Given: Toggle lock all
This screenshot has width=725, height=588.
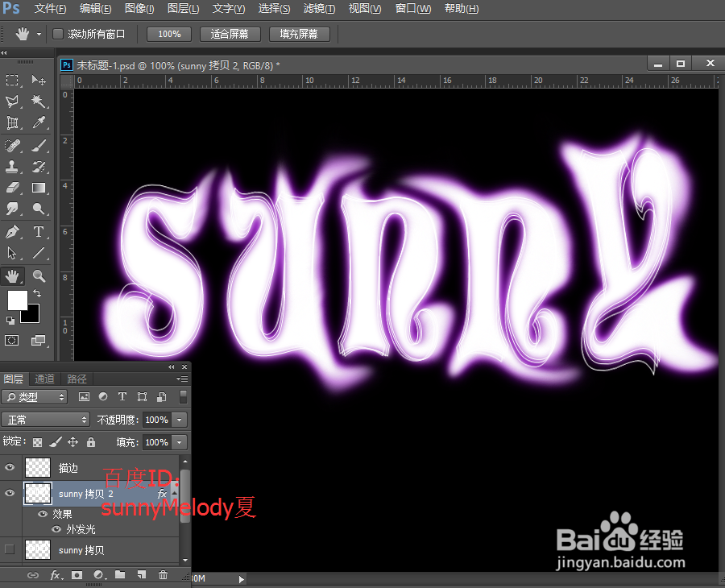Looking at the screenshot, I should click(x=91, y=442).
